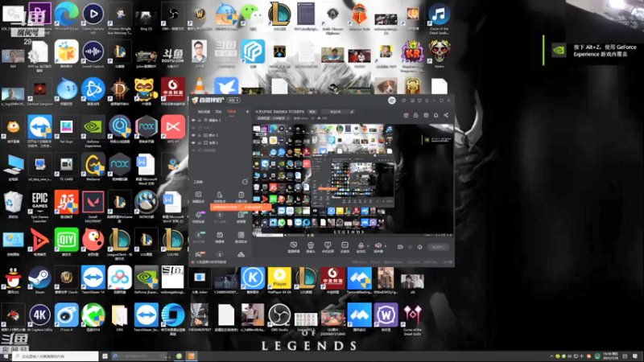Select Darkest Dungeon shortcut
Screen dimensions: 644x362
(x=39, y=91)
